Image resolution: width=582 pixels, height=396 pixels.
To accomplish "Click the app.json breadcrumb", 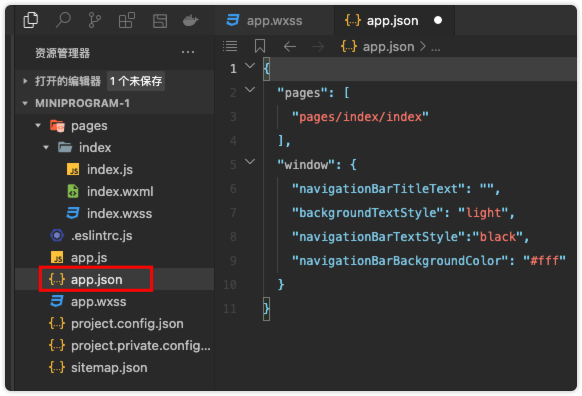I will [x=388, y=47].
